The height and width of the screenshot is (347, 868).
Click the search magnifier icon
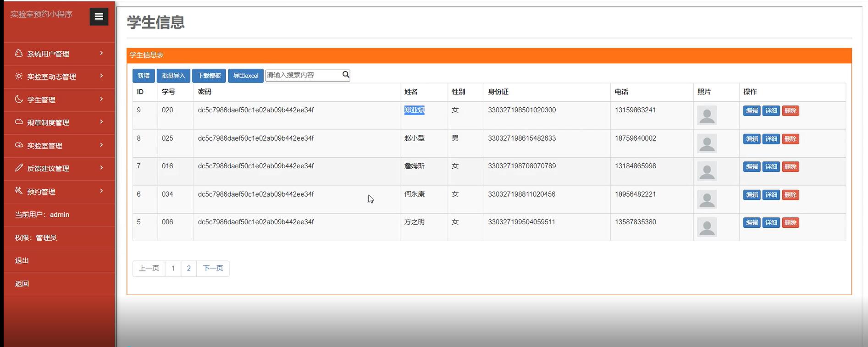pyautogui.click(x=346, y=75)
